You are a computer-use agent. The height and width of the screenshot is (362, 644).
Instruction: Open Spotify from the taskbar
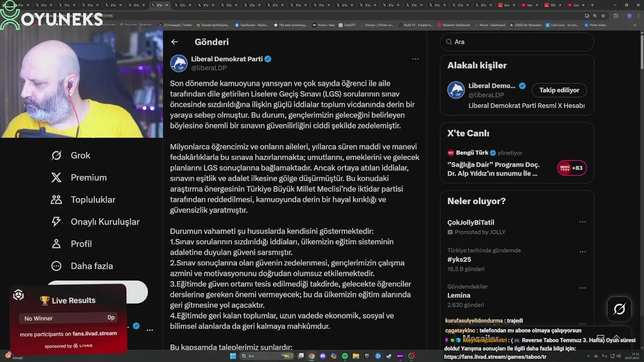click(x=345, y=356)
